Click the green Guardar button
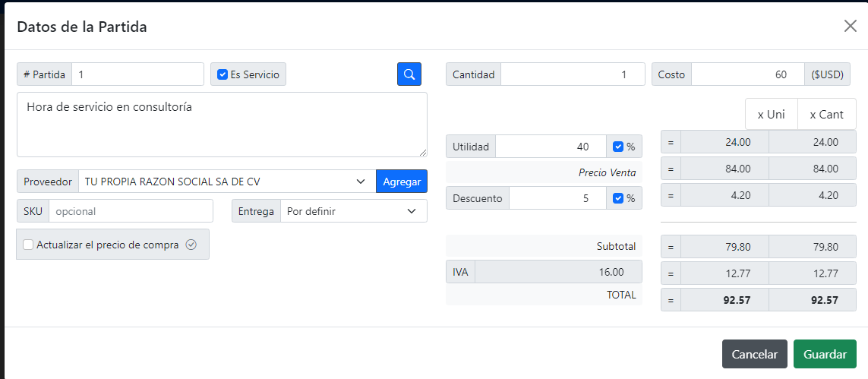The width and height of the screenshot is (868, 379). pyautogui.click(x=825, y=354)
